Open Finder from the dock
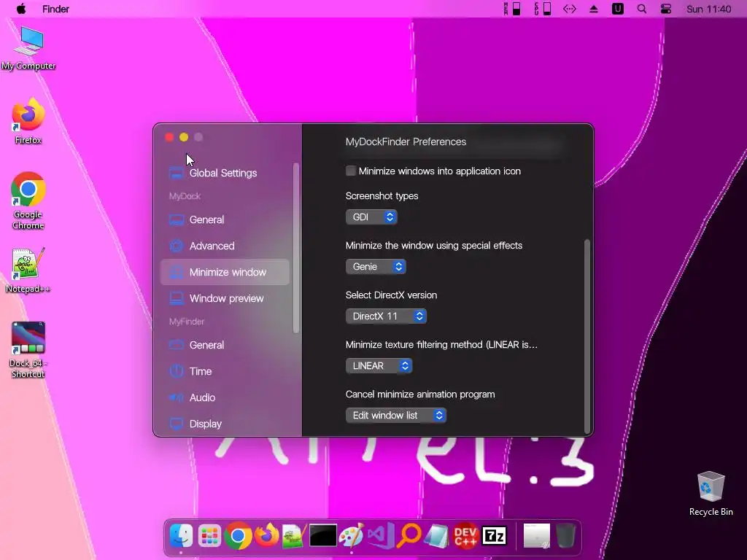The width and height of the screenshot is (747, 560). (x=181, y=536)
